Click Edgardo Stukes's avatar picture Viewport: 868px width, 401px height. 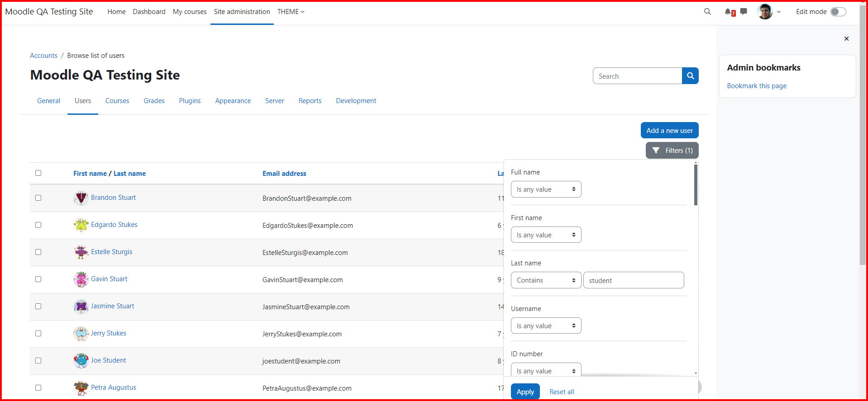point(81,225)
